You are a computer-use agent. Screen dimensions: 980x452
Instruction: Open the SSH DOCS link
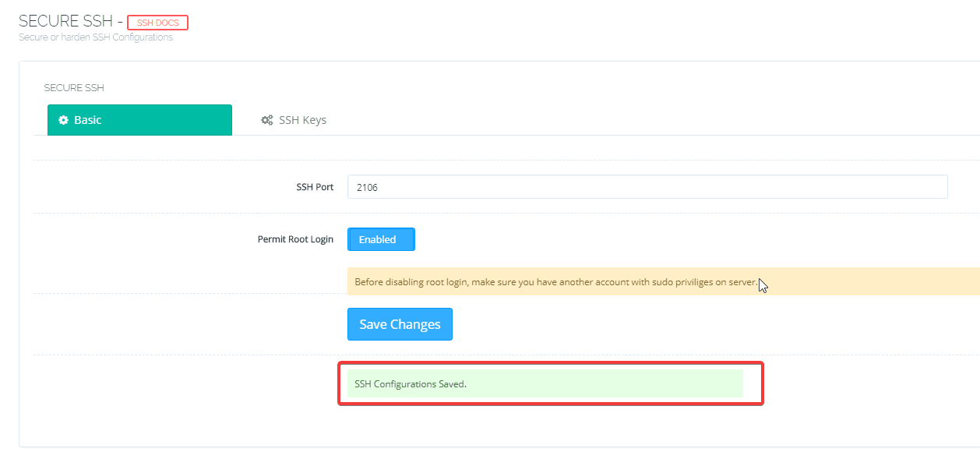[157, 23]
